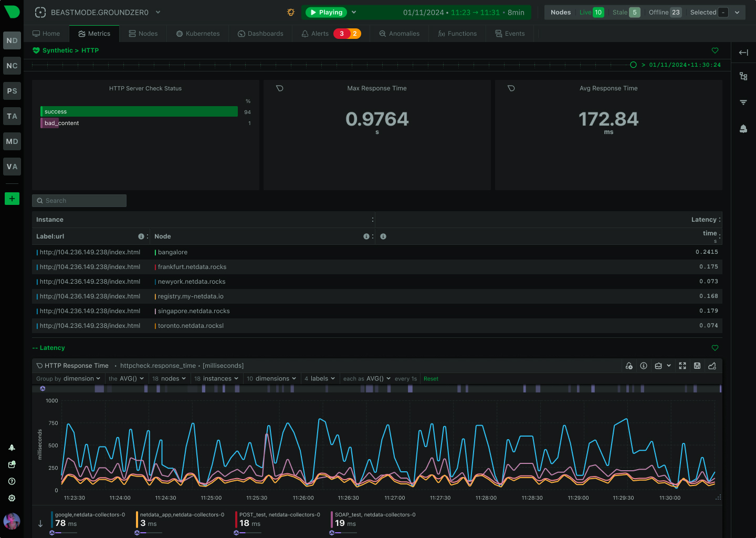Open the chart information panel
Image resolution: width=756 pixels, height=538 pixels.
(x=644, y=366)
